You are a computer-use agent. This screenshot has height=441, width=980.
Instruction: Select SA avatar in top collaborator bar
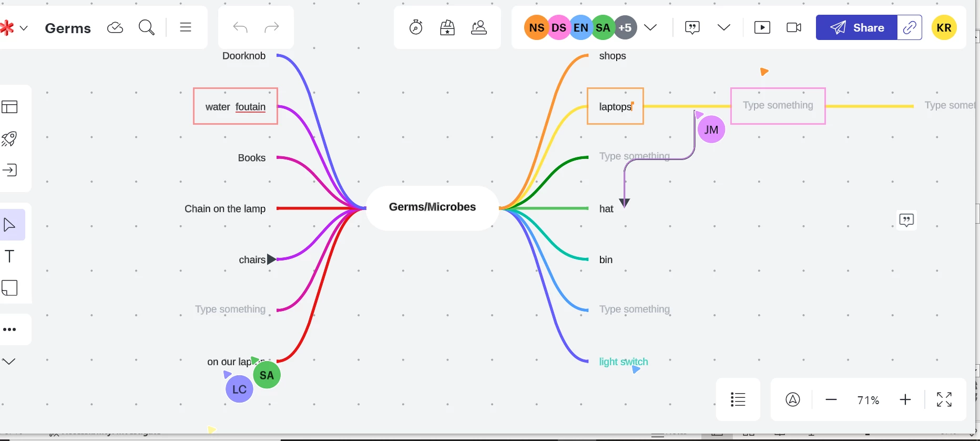click(603, 28)
